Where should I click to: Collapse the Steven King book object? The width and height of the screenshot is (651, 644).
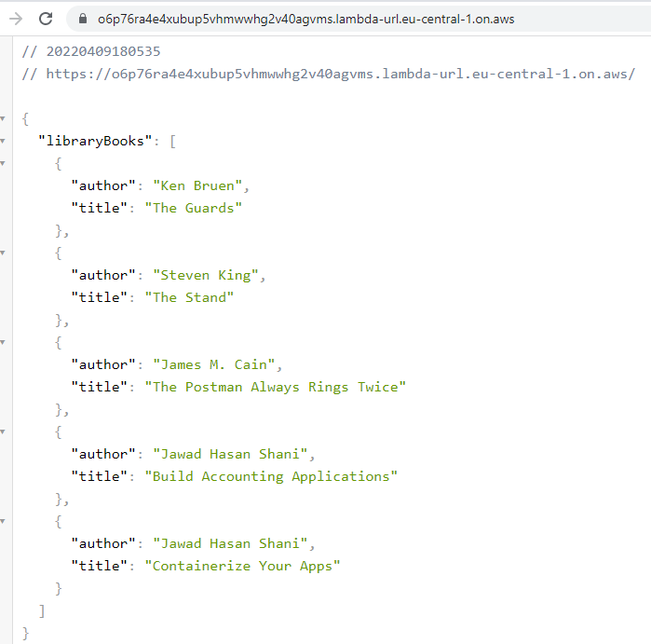3,253
